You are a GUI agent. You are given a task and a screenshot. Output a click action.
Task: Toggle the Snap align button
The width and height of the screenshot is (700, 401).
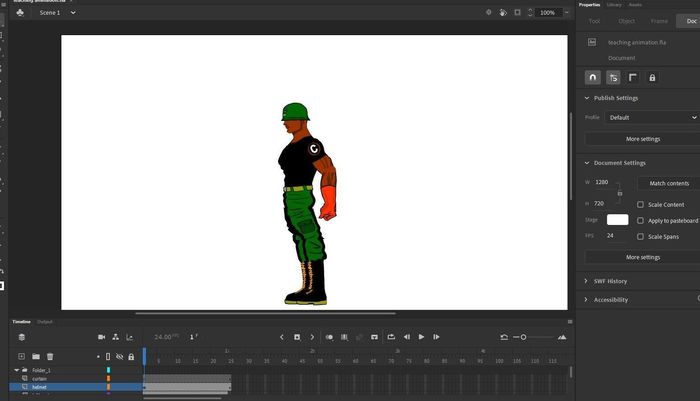(613, 78)
